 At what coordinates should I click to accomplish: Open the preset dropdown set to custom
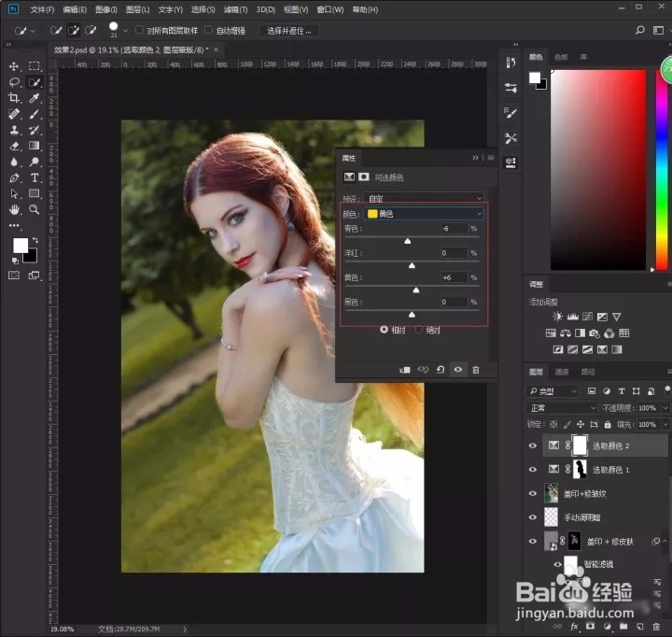[x=425, y=198]
